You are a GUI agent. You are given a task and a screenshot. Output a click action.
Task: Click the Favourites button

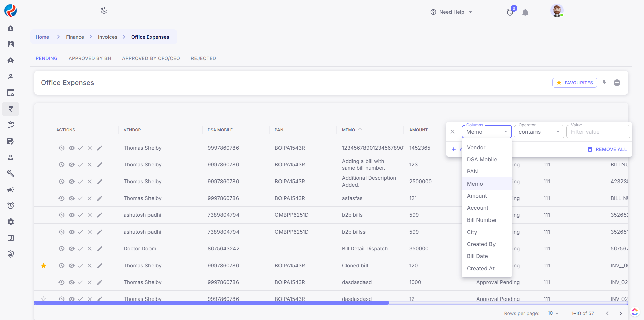[574, 83]
